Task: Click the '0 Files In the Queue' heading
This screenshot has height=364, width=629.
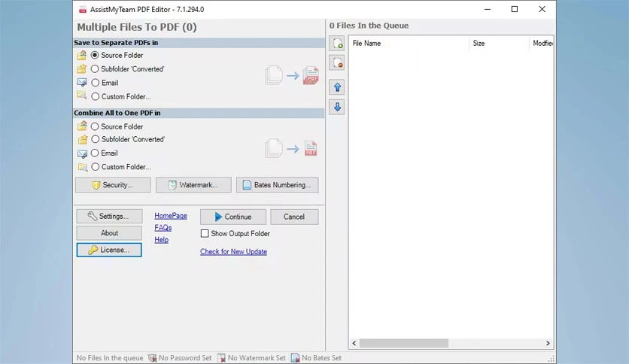Action: tap(369, 26)
